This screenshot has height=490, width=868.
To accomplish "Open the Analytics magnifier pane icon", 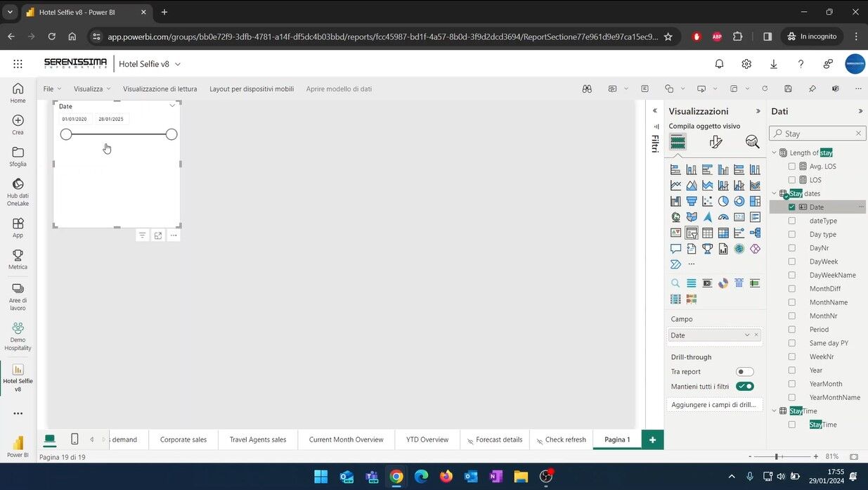I will point(752,142).
